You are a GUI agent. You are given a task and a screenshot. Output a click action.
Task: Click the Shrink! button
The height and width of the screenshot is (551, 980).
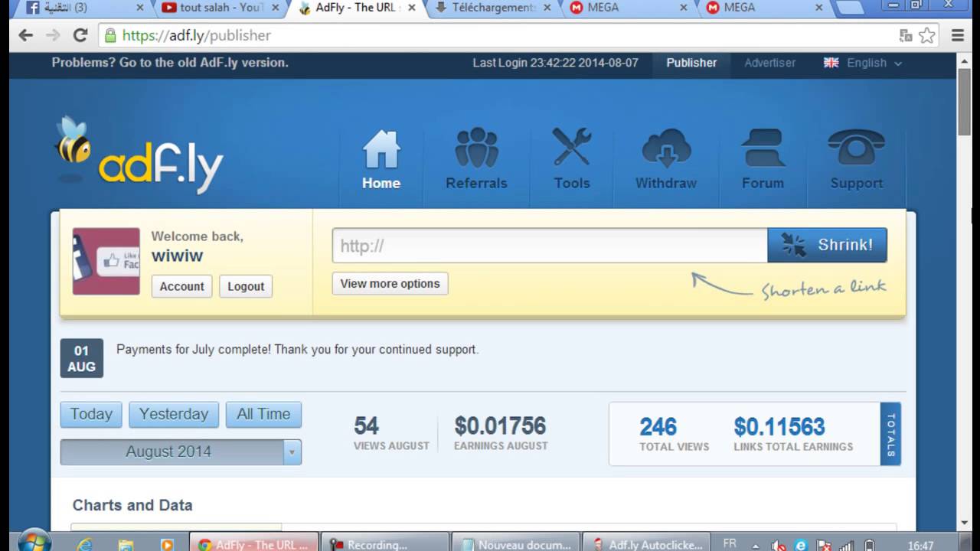[x=827, y=245]
